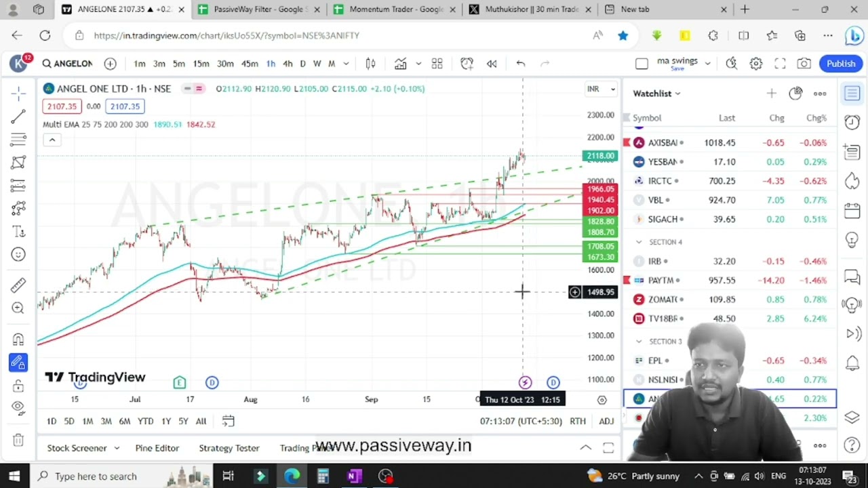Add symbol to compare with plus

point(110,64)
